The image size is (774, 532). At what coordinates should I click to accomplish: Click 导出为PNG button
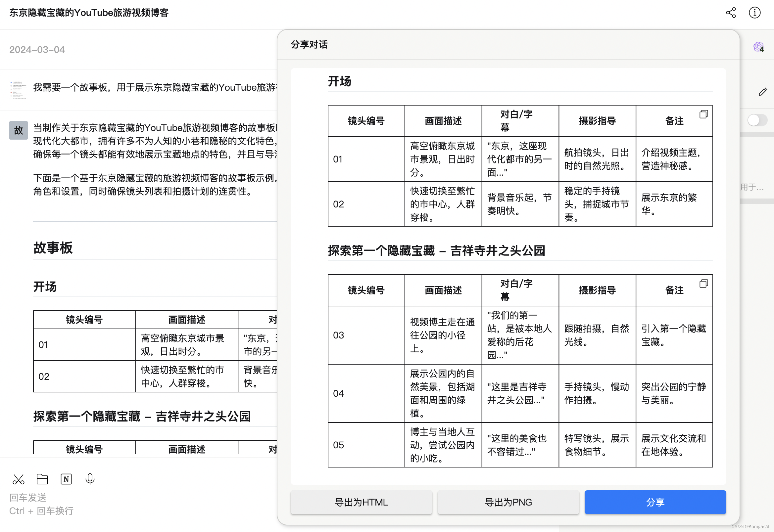(508, 502)
